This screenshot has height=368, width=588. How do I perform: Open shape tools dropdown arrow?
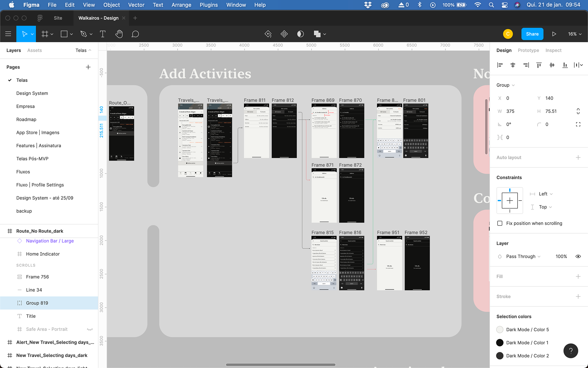click(71, 34)
